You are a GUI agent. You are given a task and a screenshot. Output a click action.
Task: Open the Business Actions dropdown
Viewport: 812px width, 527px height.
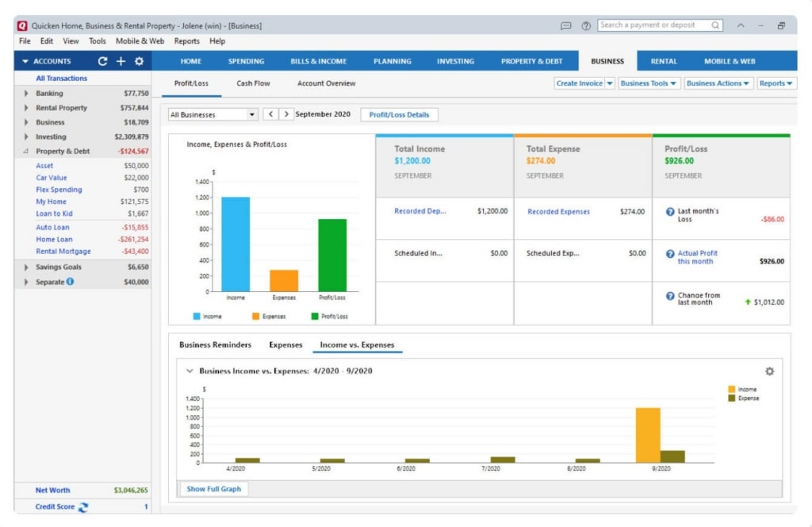[717, 83]
